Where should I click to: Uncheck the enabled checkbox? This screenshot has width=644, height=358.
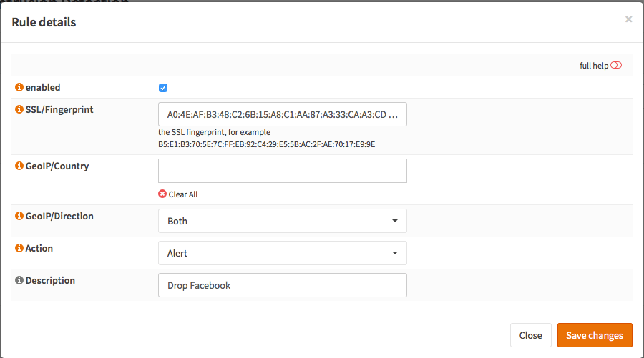[163, 88]
